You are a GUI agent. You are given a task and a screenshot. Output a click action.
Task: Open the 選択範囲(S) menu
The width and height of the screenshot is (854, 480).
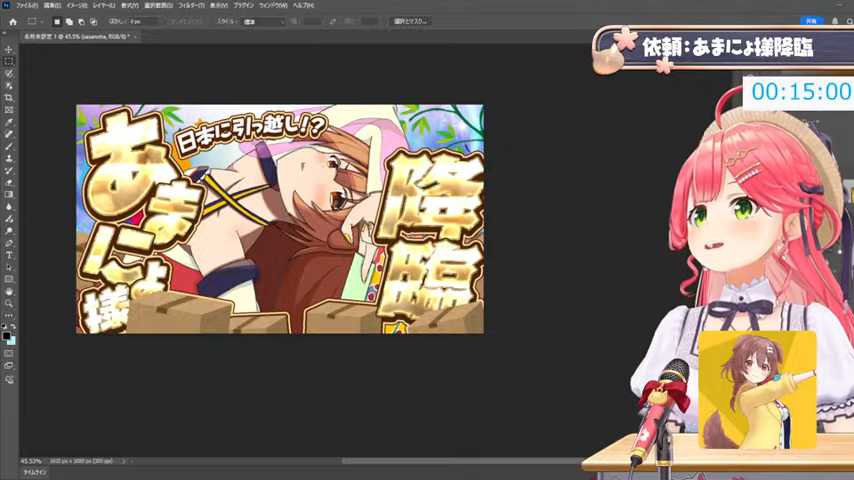click(158, 5)
